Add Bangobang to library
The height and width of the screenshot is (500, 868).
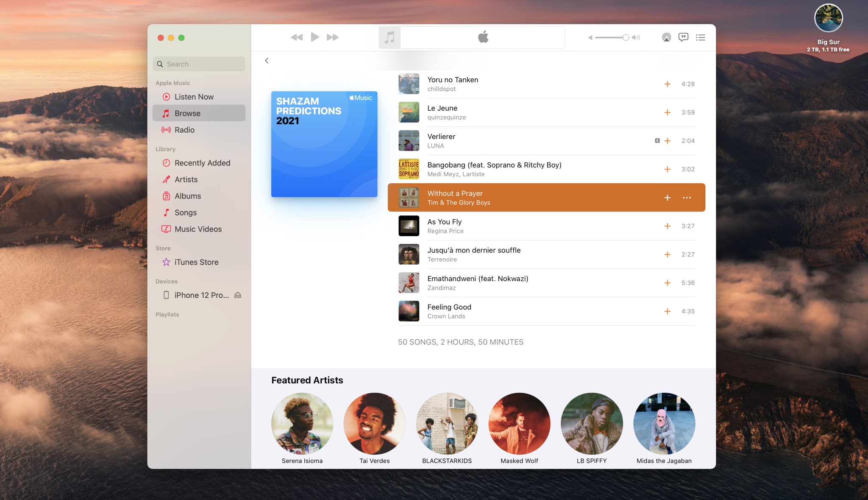(667, 169)
